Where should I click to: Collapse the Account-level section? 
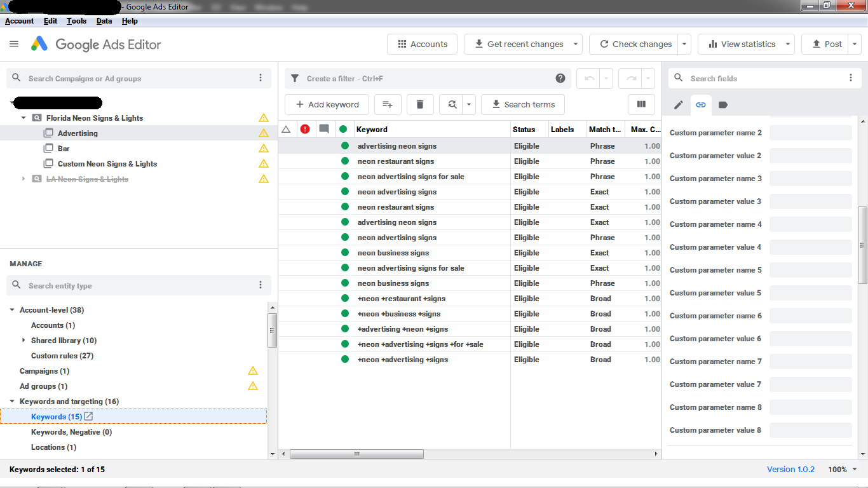[x=12, y=309]
